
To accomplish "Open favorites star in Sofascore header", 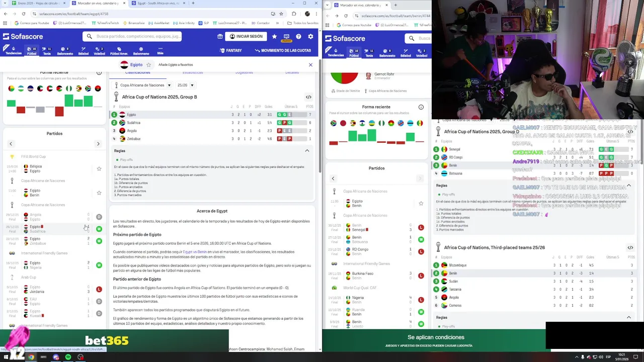I will click(x=274, y=36).
